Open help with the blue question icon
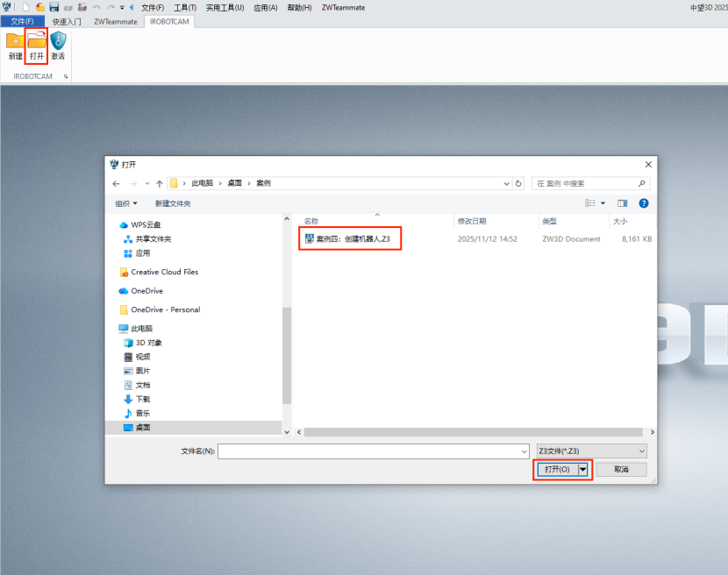This screenshot has height=575, width=728. [644, 203]
